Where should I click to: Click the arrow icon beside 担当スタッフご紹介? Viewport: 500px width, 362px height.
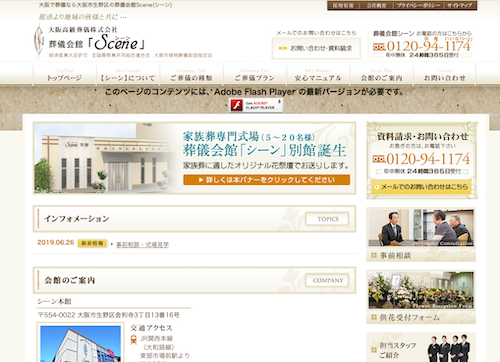pyautogui.click(x=374, y=350)
